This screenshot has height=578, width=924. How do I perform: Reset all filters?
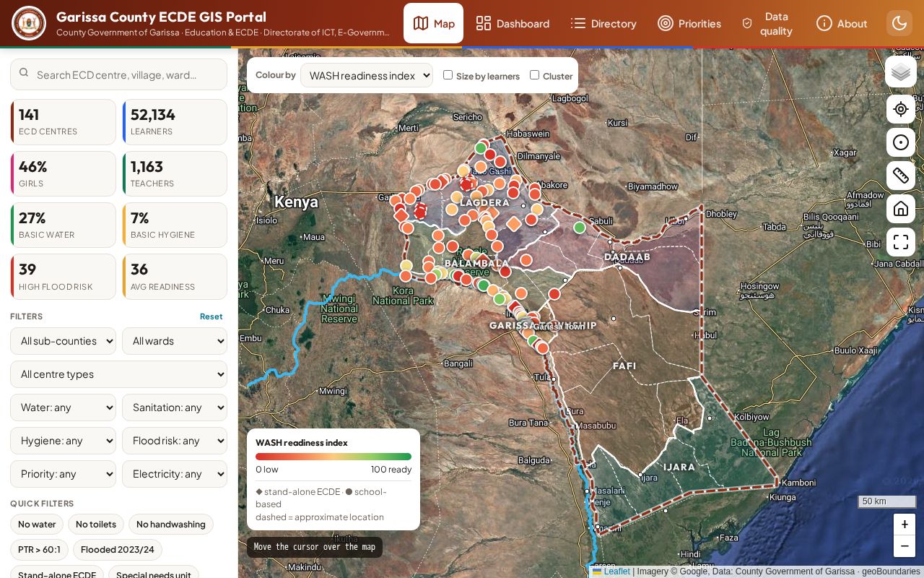(x=211, y=316)
